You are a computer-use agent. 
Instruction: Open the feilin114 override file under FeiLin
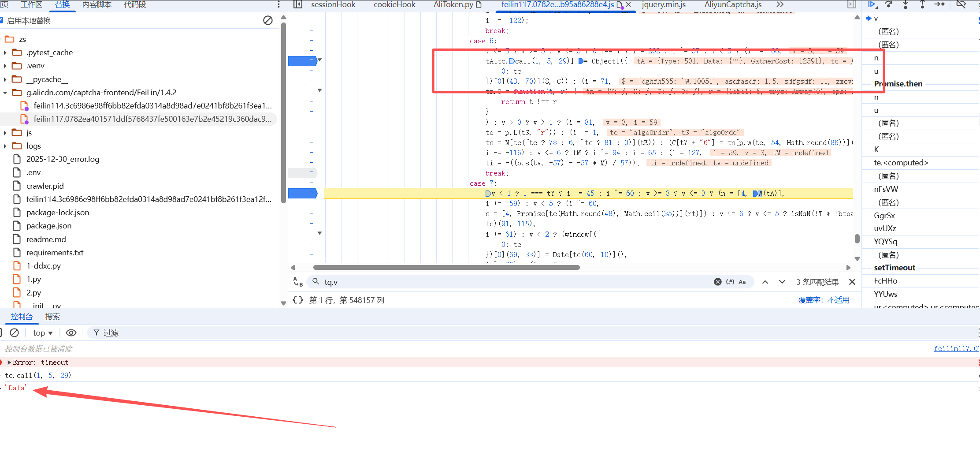click(152, 106)
